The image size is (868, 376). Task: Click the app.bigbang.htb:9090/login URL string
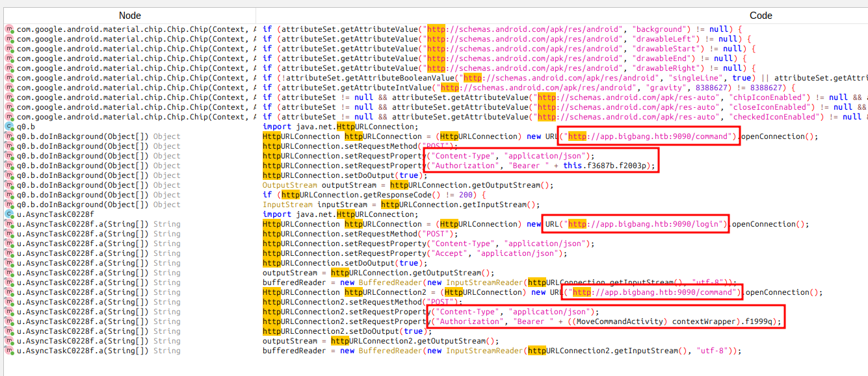coord(646,224)
